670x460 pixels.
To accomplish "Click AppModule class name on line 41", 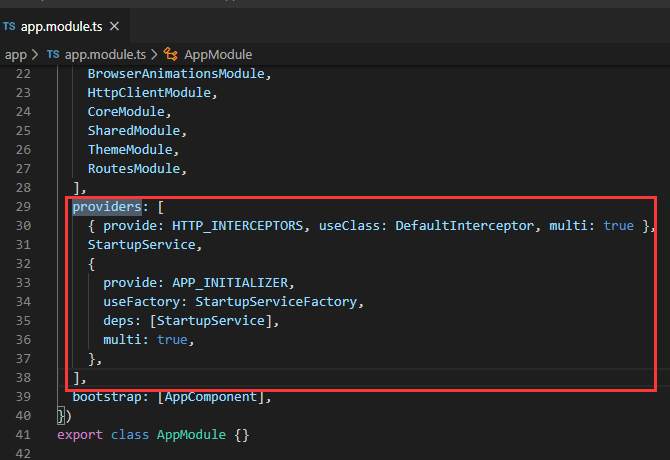I will 191,435.
